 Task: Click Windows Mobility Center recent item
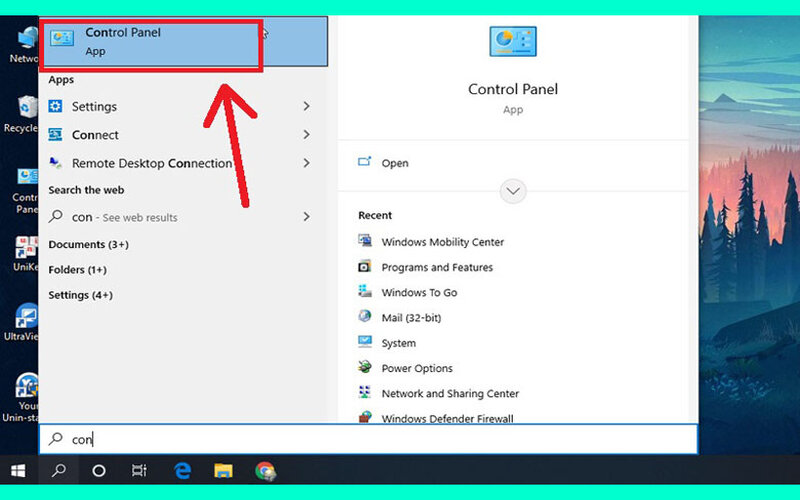pos(442,242)
